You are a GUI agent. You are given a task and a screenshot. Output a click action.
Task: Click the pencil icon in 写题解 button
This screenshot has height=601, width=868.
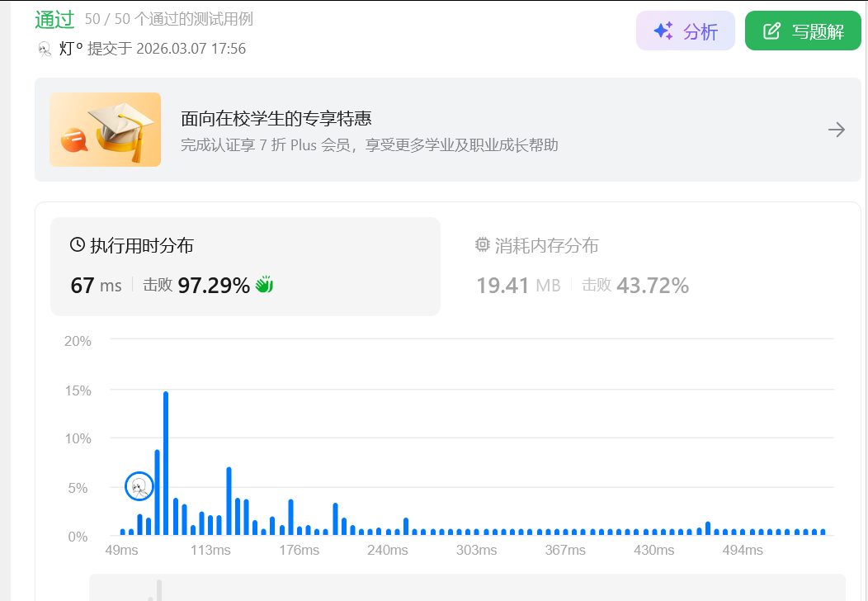pos(771,31)
